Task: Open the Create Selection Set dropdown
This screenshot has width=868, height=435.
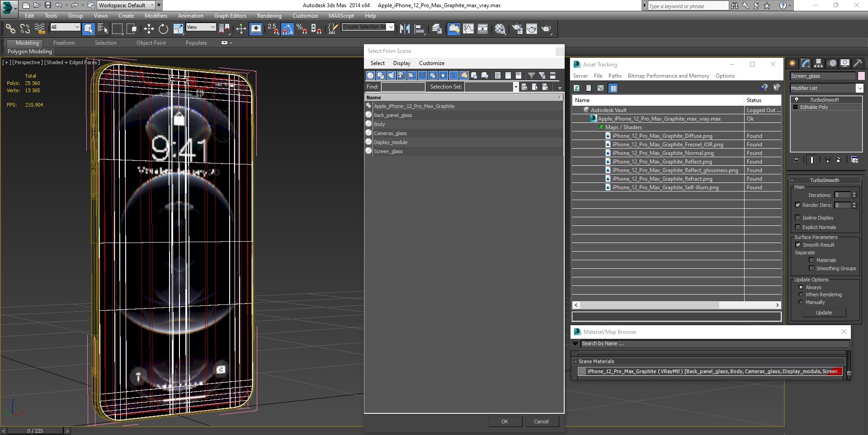Action: pos(391,27)
